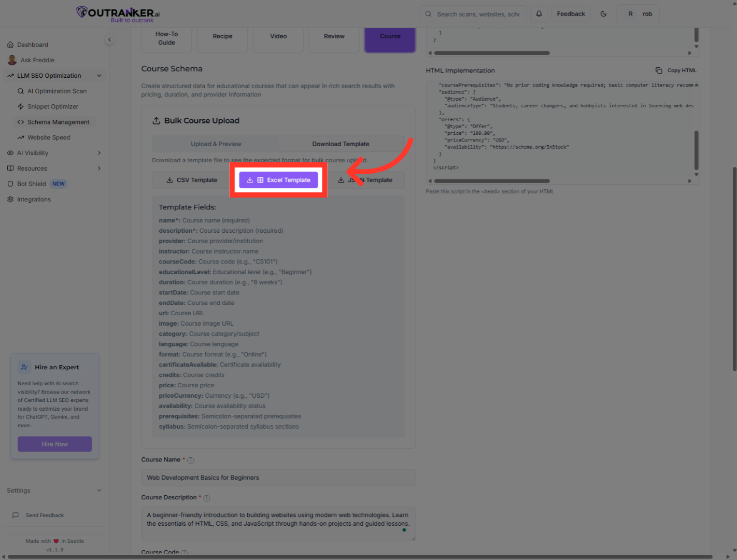This screenshot has height=560, width=737.
Task: Open the Feedback button in the header
Action: [571, 14]
